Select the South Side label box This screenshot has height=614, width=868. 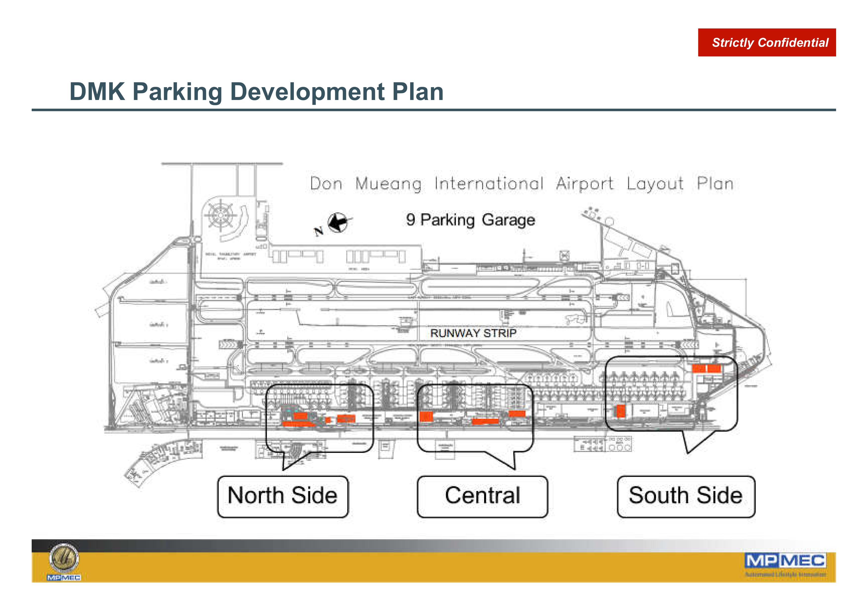(686, 496)
